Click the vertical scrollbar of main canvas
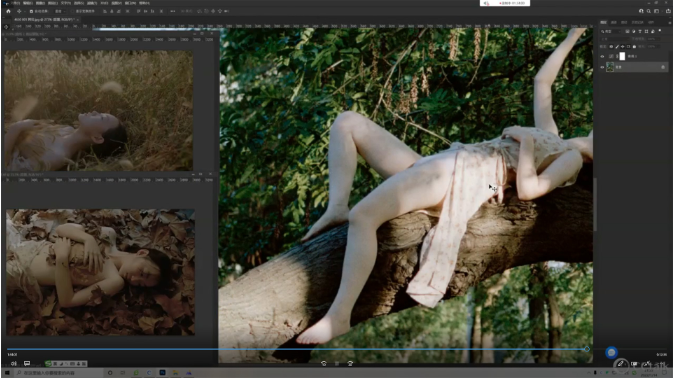 (x=595, y=205)
